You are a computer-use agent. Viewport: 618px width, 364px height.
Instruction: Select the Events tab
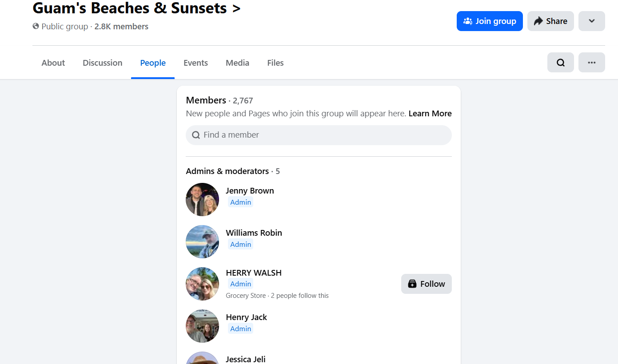click(x=195, y=63)
